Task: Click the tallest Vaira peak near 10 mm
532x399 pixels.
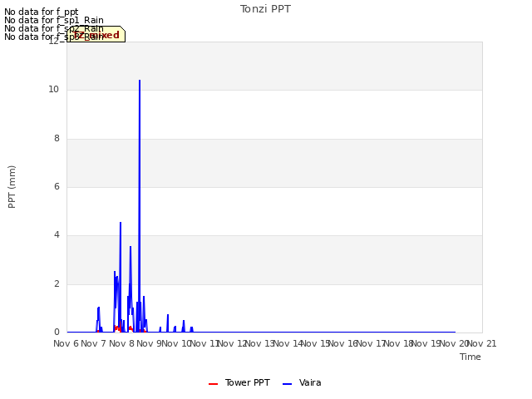Action: (x=140, y=81)
